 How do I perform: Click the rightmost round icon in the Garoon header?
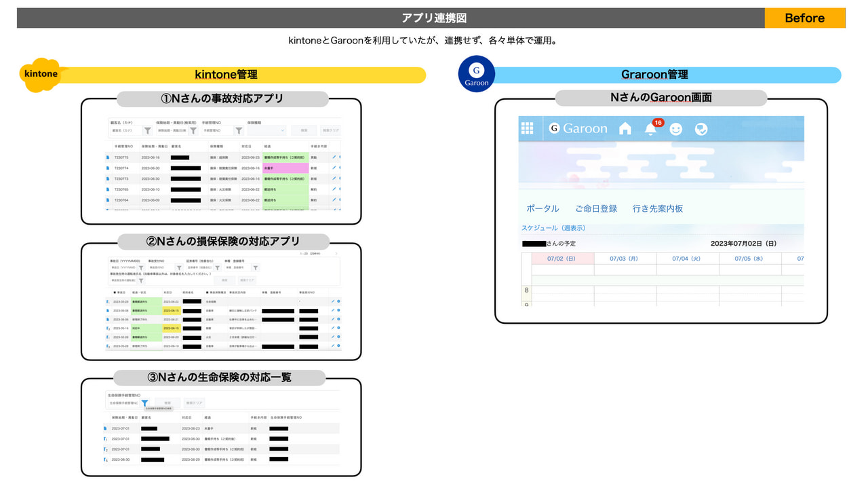[701, 128]
